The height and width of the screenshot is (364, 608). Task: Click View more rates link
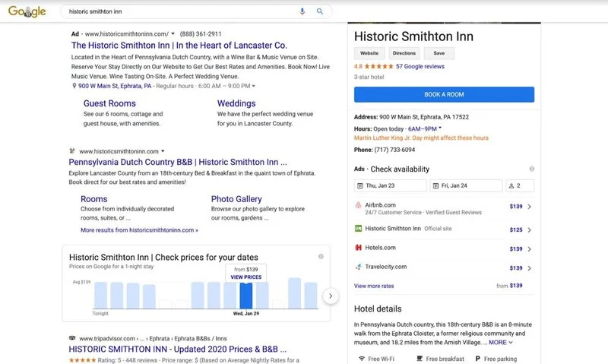374,286
